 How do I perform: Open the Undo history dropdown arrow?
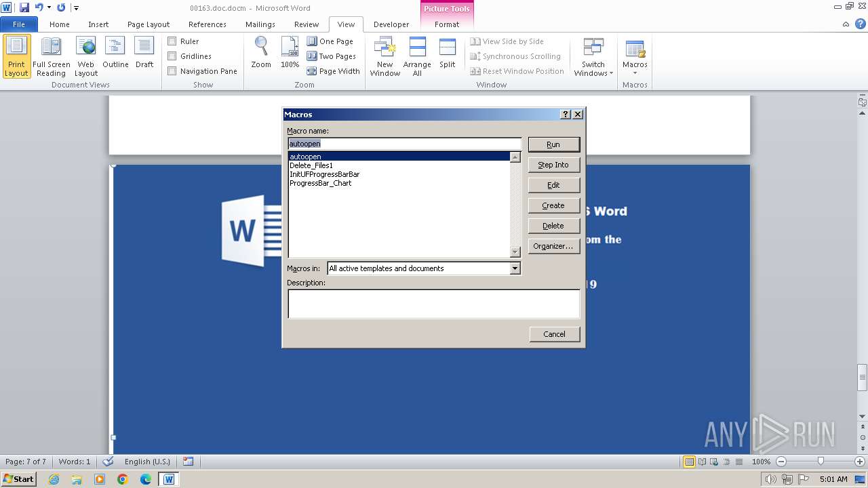[49, 7]
